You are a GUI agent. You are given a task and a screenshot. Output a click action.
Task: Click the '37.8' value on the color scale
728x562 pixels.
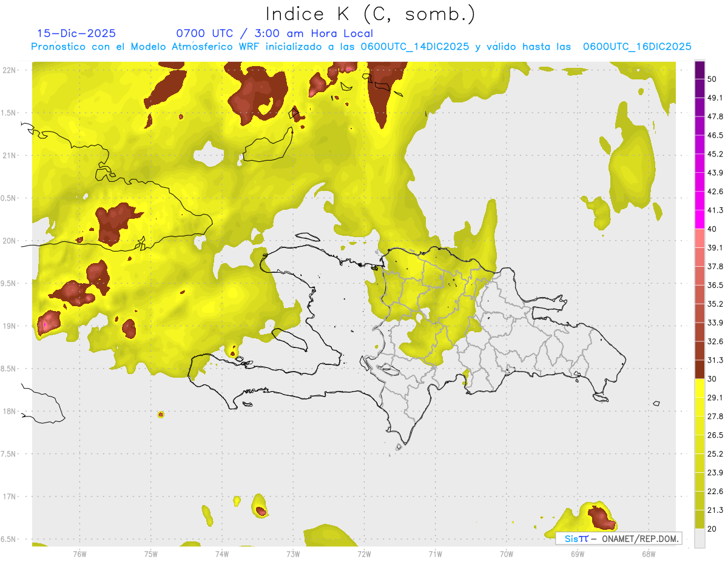click(715, 267)
